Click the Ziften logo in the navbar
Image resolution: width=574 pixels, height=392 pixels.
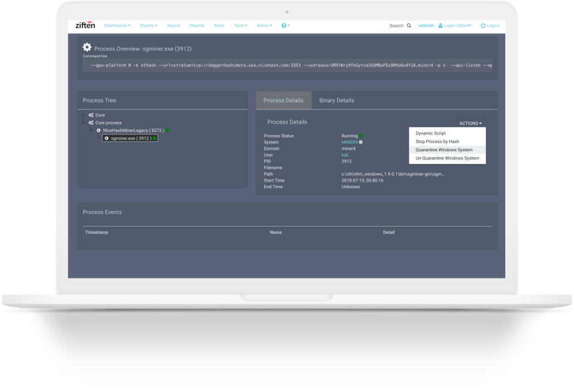click(x=85, y=25)
